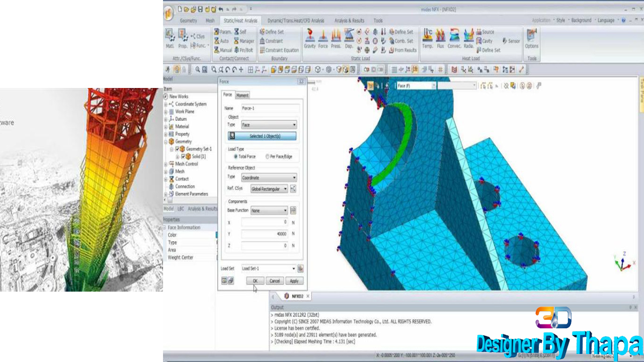This screenshot has height=362, width=644.
Task: Click the Temp. heat load icon
Action: (x=427, y=39)
